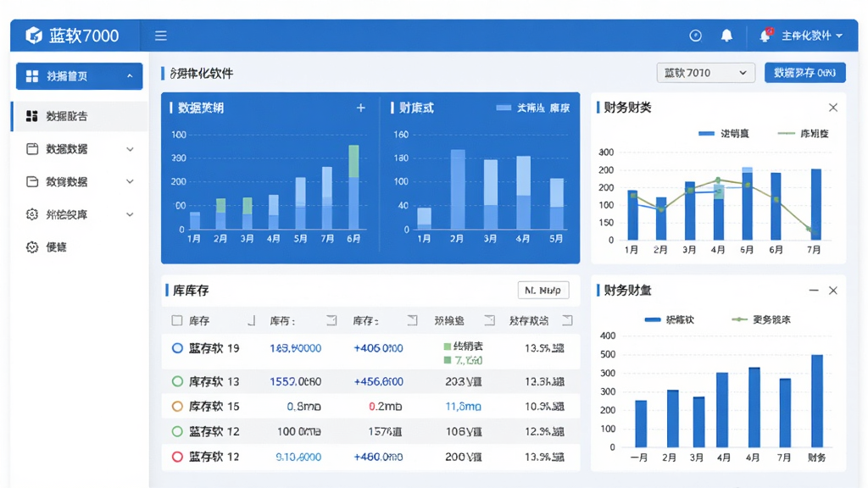The height and width of the screenshot is (488, 868).
Task: Click the blue button beside the 蓝软 7010 dropdown
Action: [x=805, y=73]
